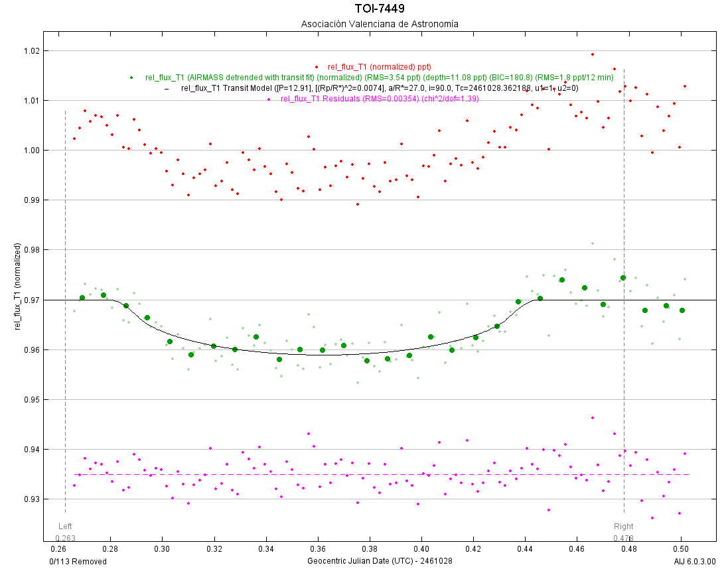The width and height of the screenshot is (728, 569).
Task: Click the red dot legend marker
Action: point(317,67)
